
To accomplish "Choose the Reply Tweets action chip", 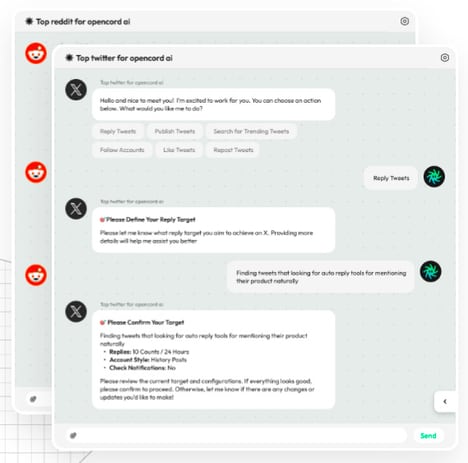I will [118, 131].
